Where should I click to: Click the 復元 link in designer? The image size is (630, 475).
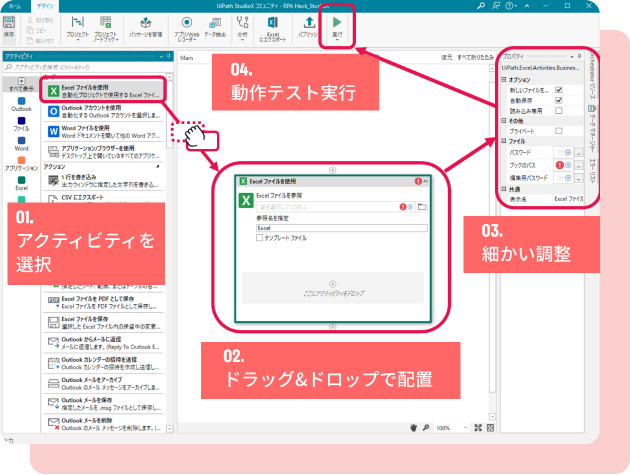tap(446, 57)
